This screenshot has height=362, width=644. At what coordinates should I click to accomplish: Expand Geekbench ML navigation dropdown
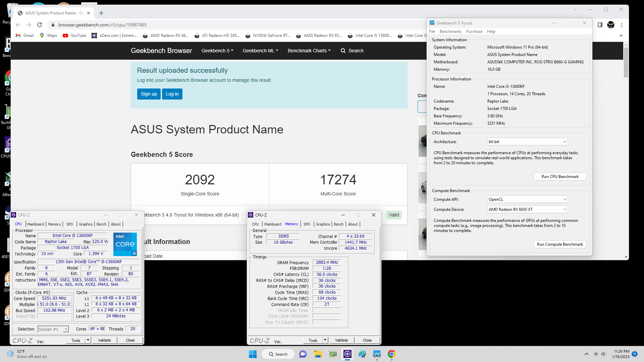[x=260, y=51]
